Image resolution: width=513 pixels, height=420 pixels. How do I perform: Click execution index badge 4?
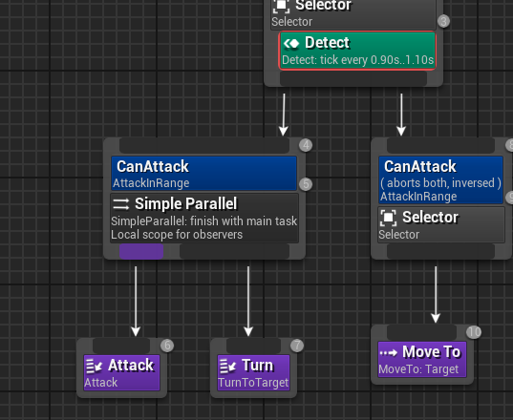point(306,145)
